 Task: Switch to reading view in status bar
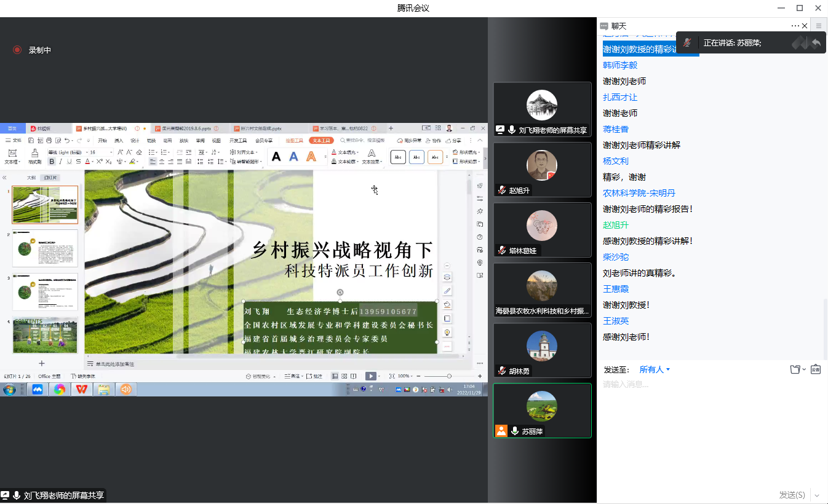(x=354, y=376)
